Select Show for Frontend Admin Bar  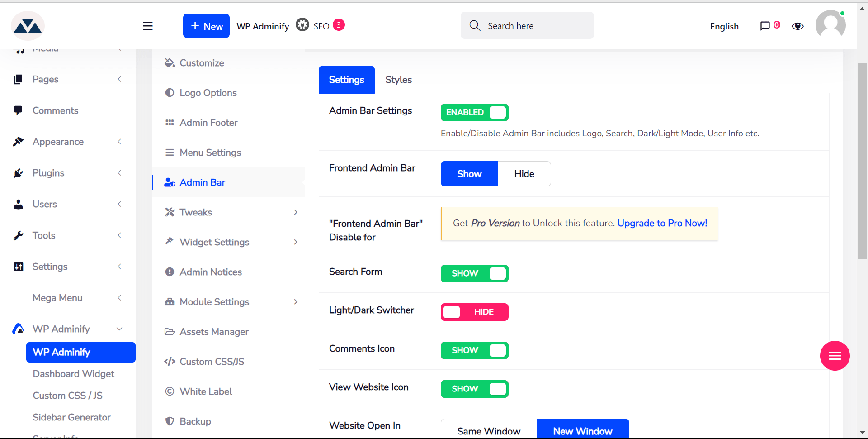469,174
